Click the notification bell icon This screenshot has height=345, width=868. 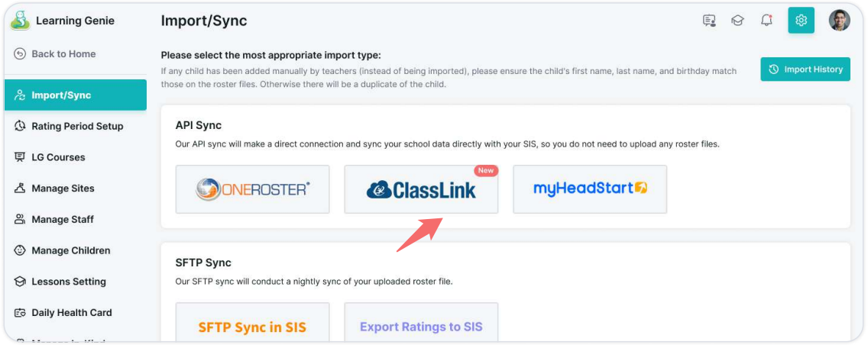pos(766,21)
